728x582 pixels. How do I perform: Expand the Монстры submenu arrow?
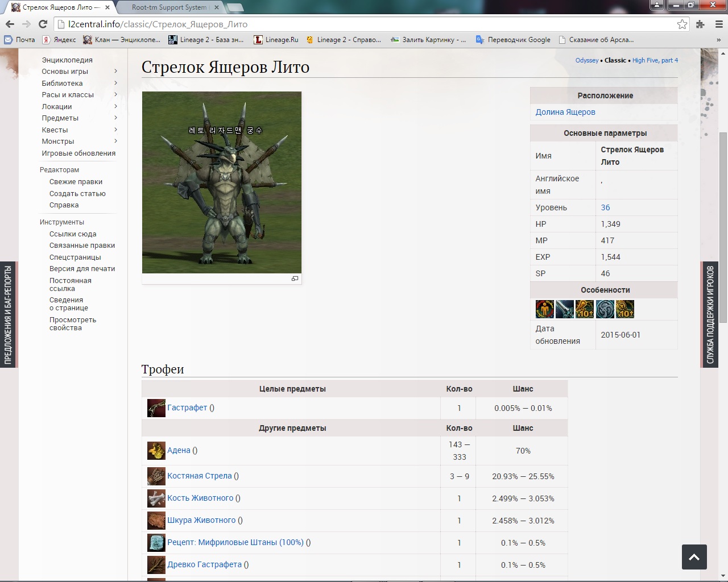pos(115,141)
